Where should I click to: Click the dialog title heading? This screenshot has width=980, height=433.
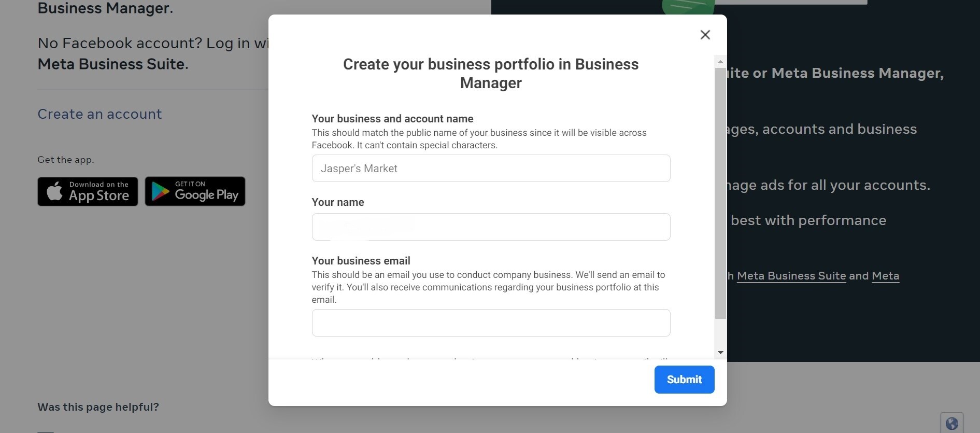[491, 74]
